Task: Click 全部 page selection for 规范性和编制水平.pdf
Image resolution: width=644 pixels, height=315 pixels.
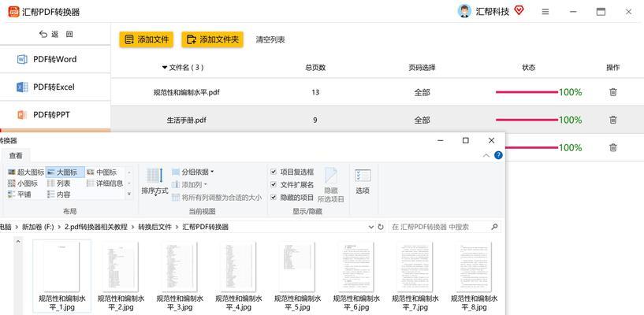Action: 422,92
